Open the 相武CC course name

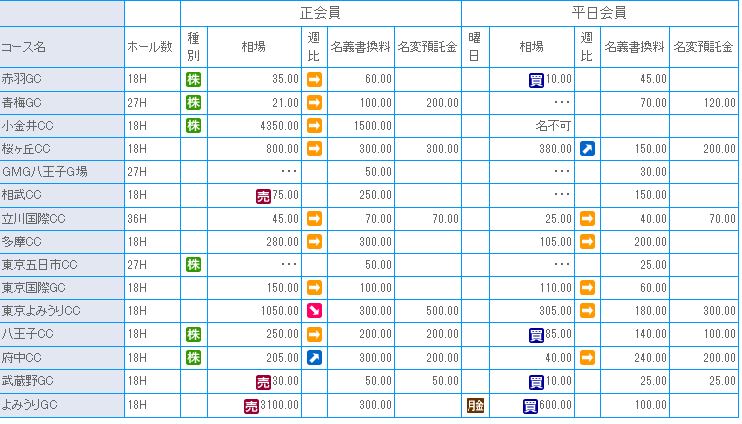[22, 194]
